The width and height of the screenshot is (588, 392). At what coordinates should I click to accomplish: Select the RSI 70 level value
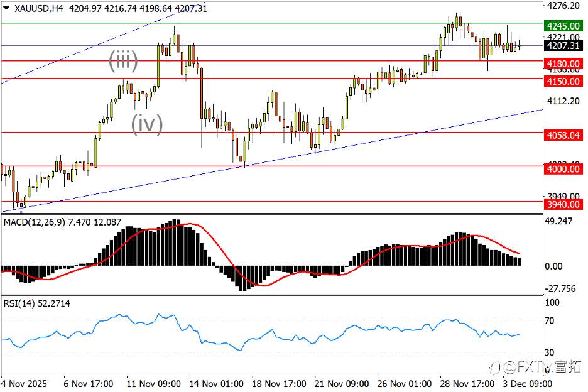click(550, 321)
